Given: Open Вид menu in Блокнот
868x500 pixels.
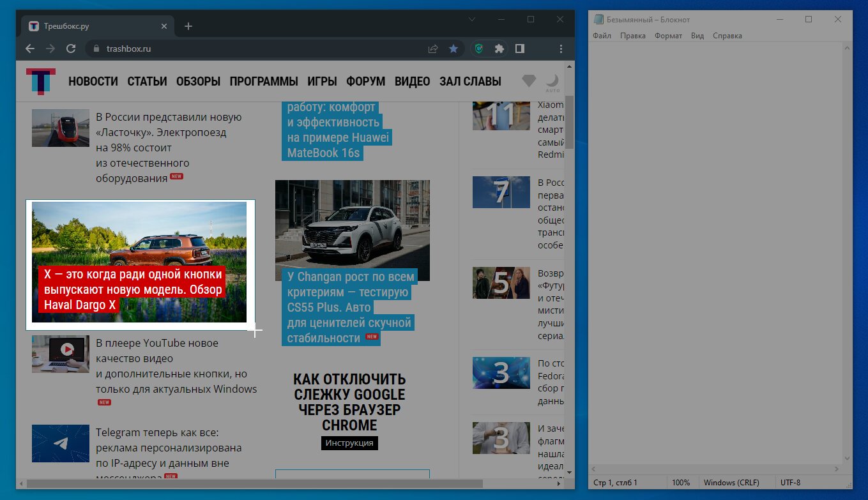Looking at the screenshot, I should 697,36.
